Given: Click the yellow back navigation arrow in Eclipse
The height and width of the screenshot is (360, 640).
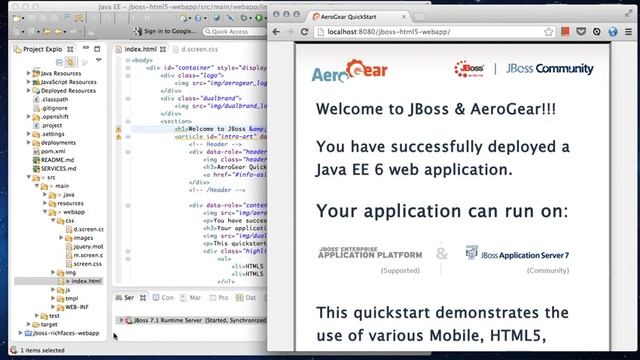Looking at the screenshot, I should [47, 31].
